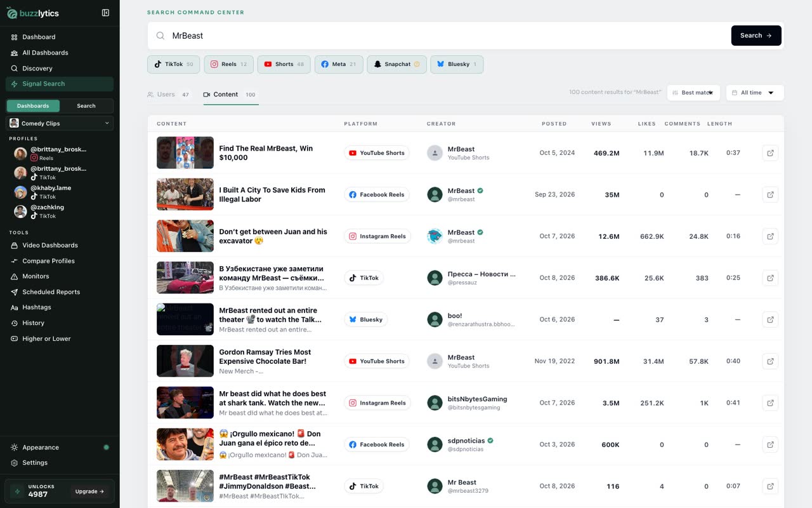The width and height of the screenshot is (812, 508).
Task: Click the Snapchat warning indicator icon
Action: [x=417, y=64]
